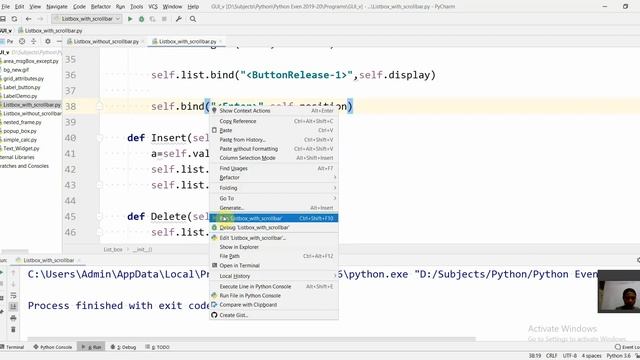Hide the Project panel with minus icon
Screen dimensions: 640x360
tap(59, 41)
